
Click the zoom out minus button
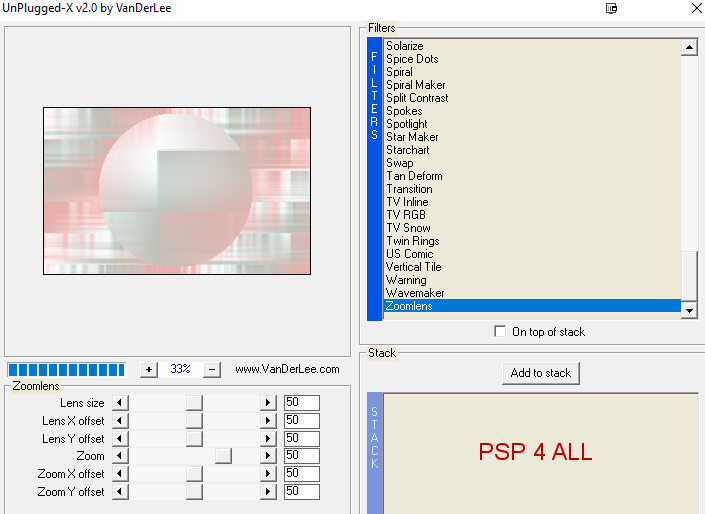coord(212,369)
